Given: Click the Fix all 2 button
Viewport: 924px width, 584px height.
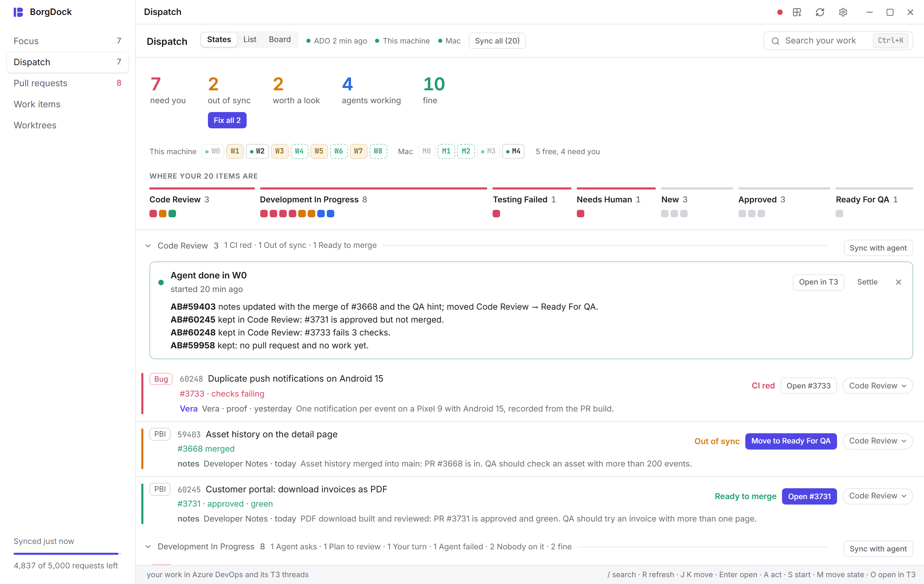Looking at the screenshot, I should click(227, 121).
